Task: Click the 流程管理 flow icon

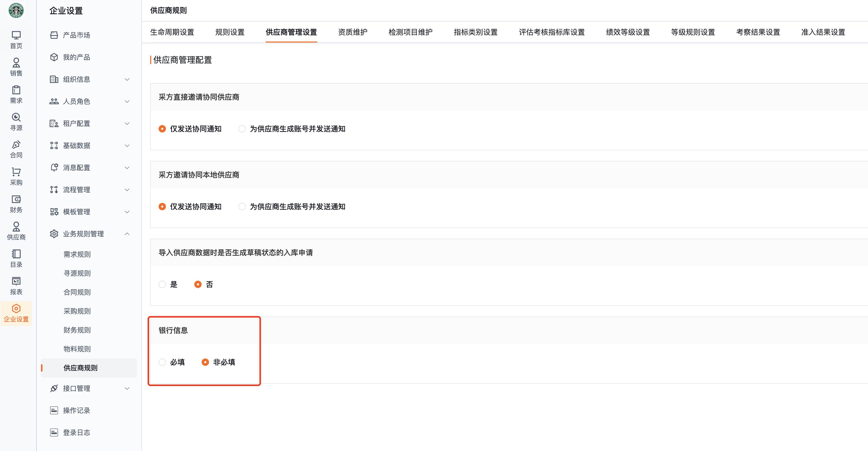Action: pyautogui.click(x=54, y=189)
